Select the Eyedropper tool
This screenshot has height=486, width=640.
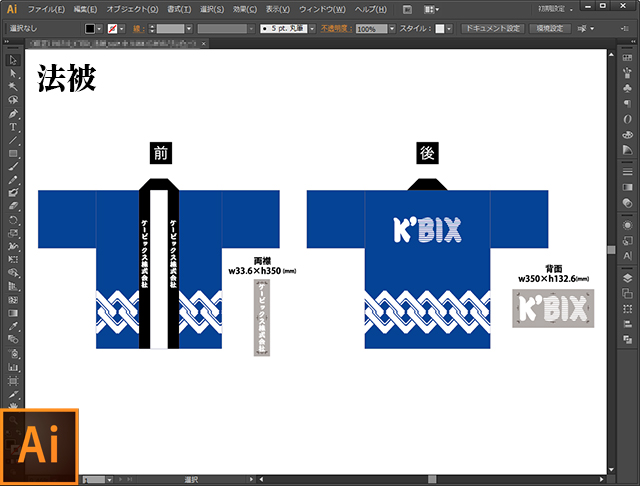pos(13,326)
